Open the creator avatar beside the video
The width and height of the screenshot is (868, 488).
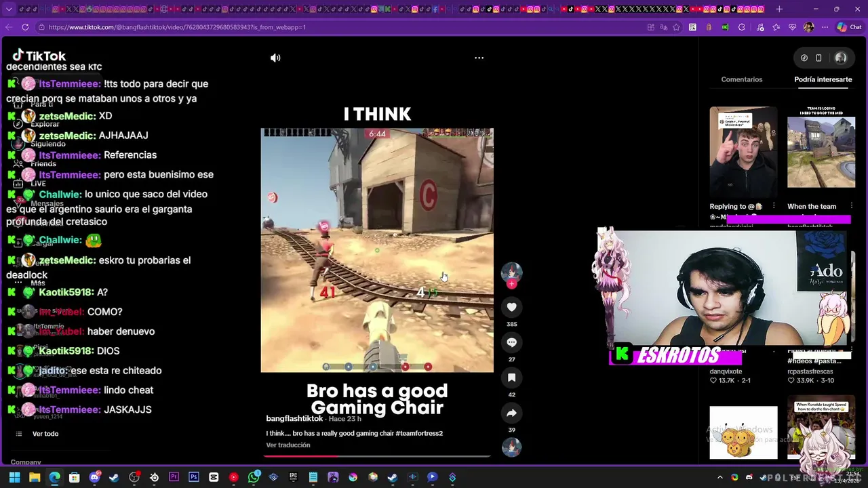pyautogui.click(x=511, y=272)
